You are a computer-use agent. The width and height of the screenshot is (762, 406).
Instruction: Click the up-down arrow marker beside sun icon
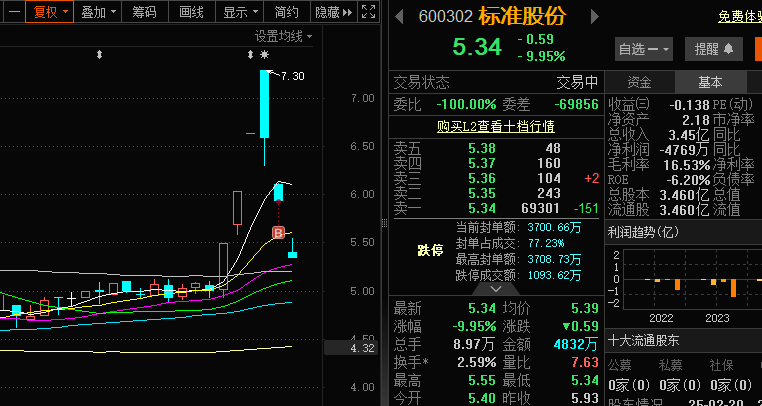click(250, 55)
